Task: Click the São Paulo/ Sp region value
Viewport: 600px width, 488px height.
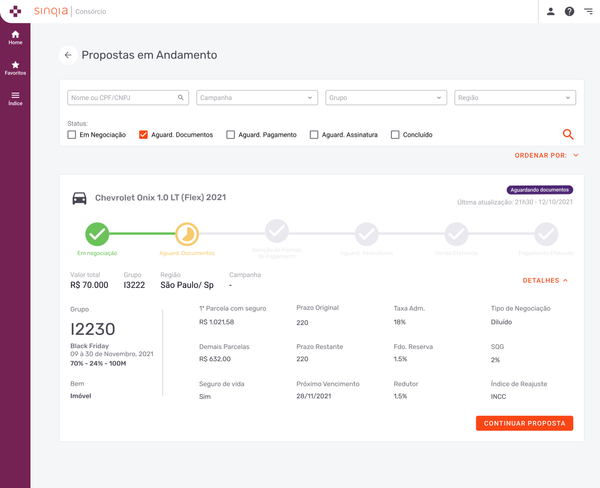Action: (x=187, y=285)
